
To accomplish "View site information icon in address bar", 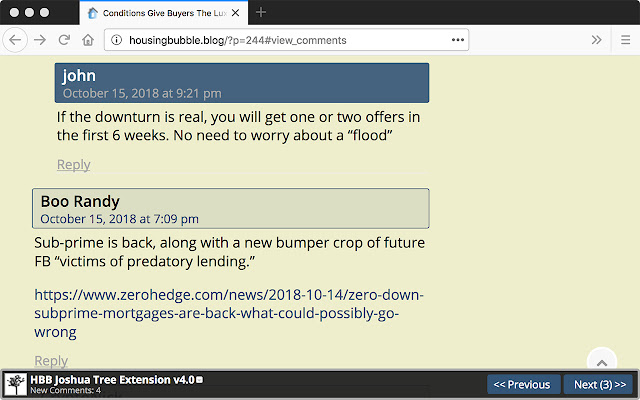I will 116,40.
